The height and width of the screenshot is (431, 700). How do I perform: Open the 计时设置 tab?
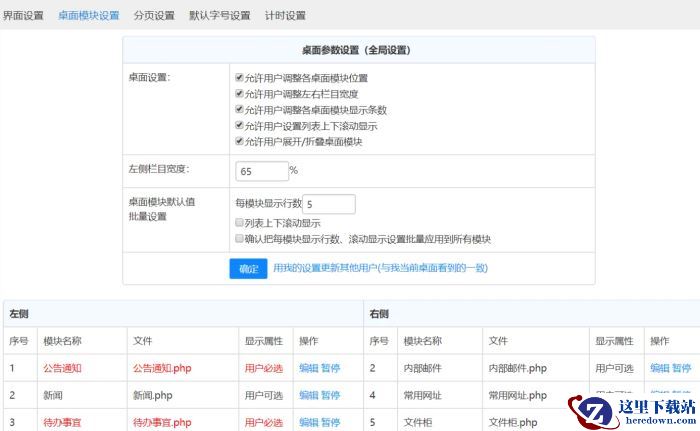click(x=285, y=16)
